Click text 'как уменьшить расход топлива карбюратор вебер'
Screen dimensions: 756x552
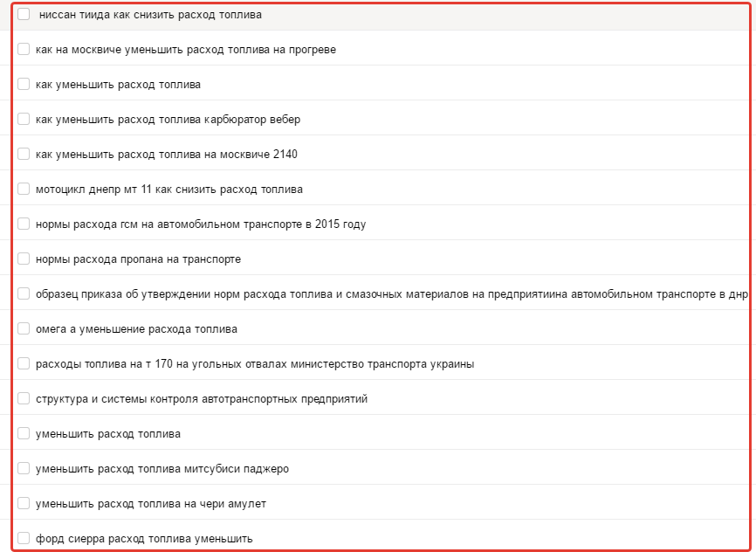pos(168,120)
